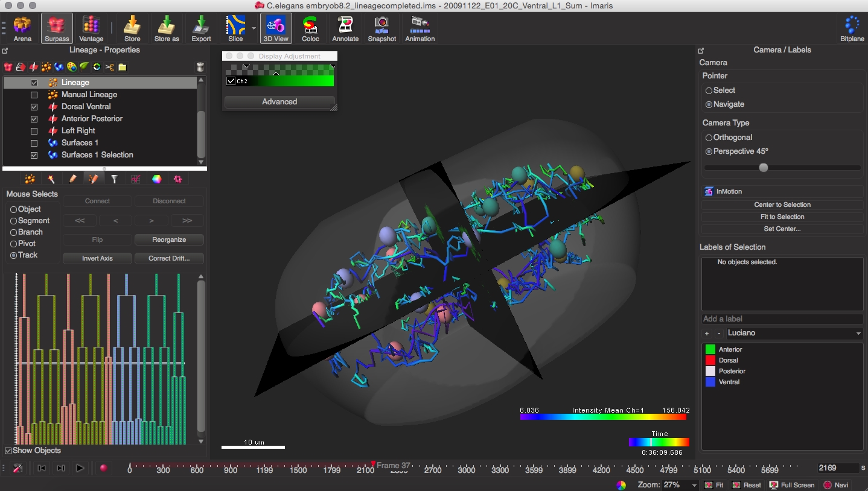Click Center to Selection button
Viewport: 868px width, 491px height.
[782, 204]
